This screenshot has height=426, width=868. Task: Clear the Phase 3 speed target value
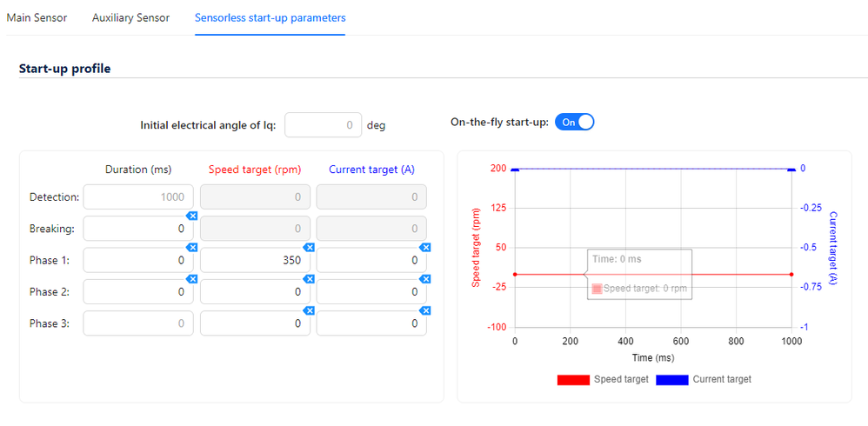pyautogui.click(x=309, y=310)
